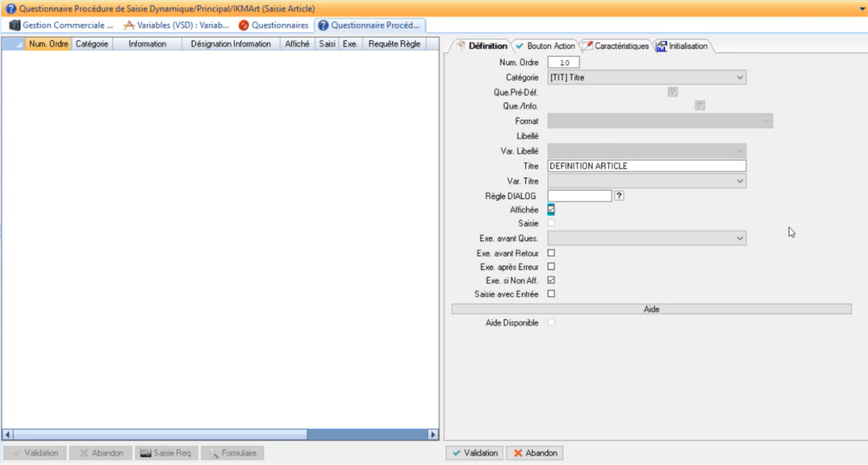The height and width of the screenshot is (465, 868).
Task: Click the right panel Abandon button
Action: point(535,453)
